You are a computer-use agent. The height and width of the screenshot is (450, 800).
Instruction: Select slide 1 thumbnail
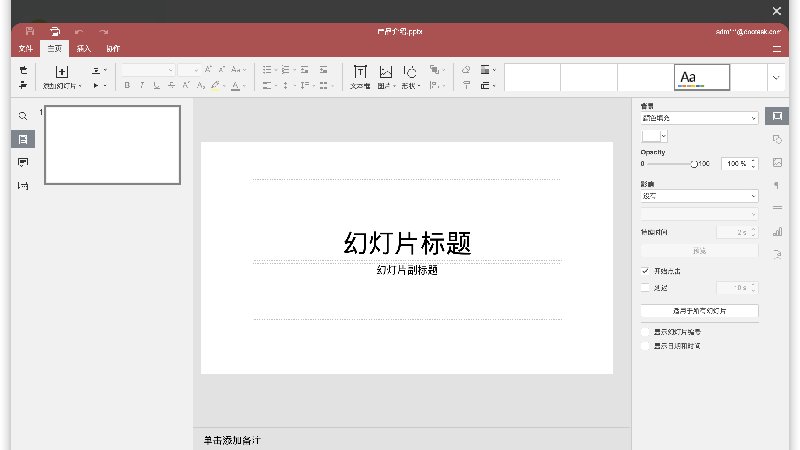point(112,145)
